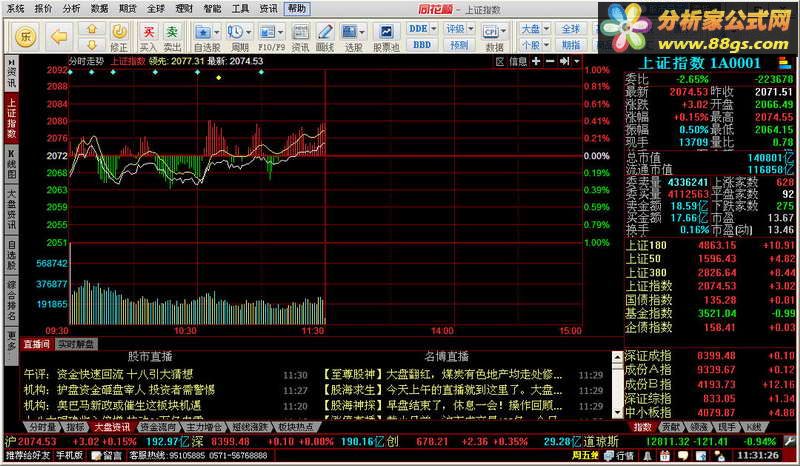Click the bell icon in the status bar
The image size is (800, 466).
(647, 455)
